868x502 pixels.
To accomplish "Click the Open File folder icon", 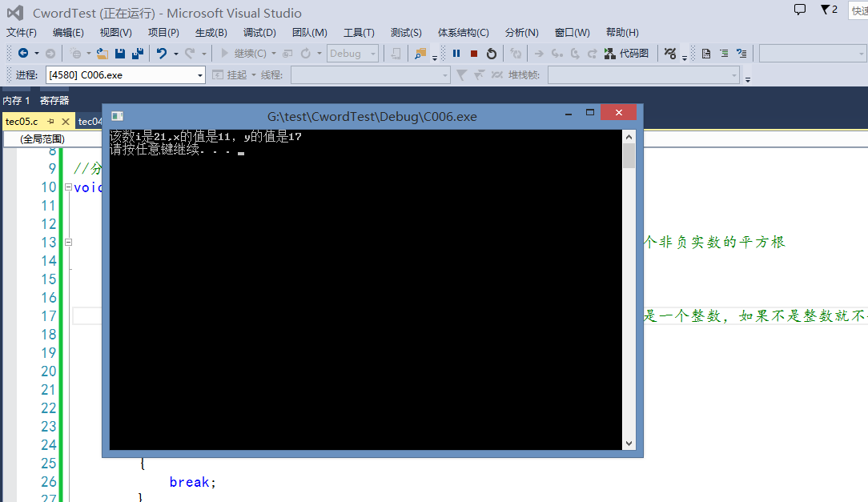I will point(102,53).
